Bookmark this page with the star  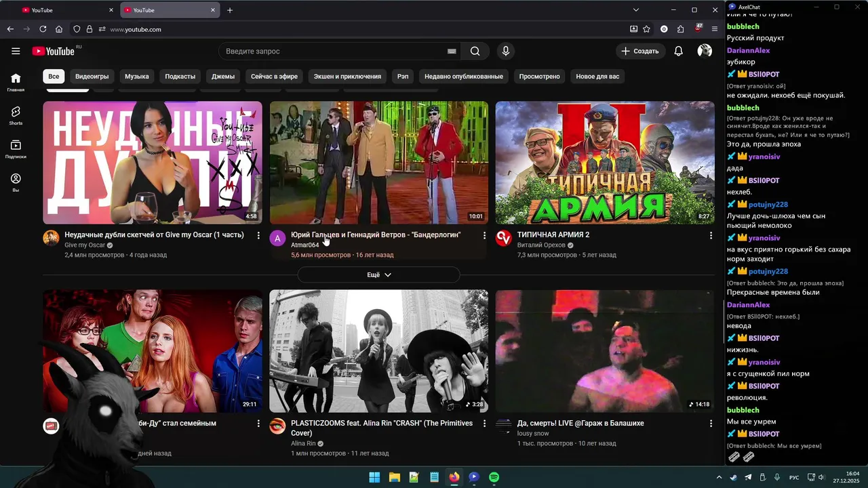pos(646,29)
